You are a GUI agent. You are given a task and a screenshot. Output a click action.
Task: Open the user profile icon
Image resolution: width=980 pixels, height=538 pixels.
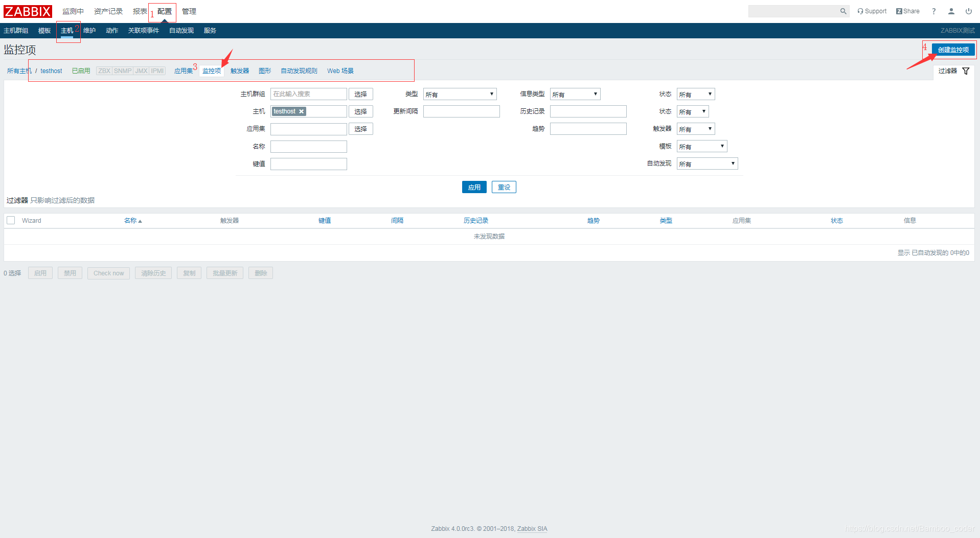951,11
